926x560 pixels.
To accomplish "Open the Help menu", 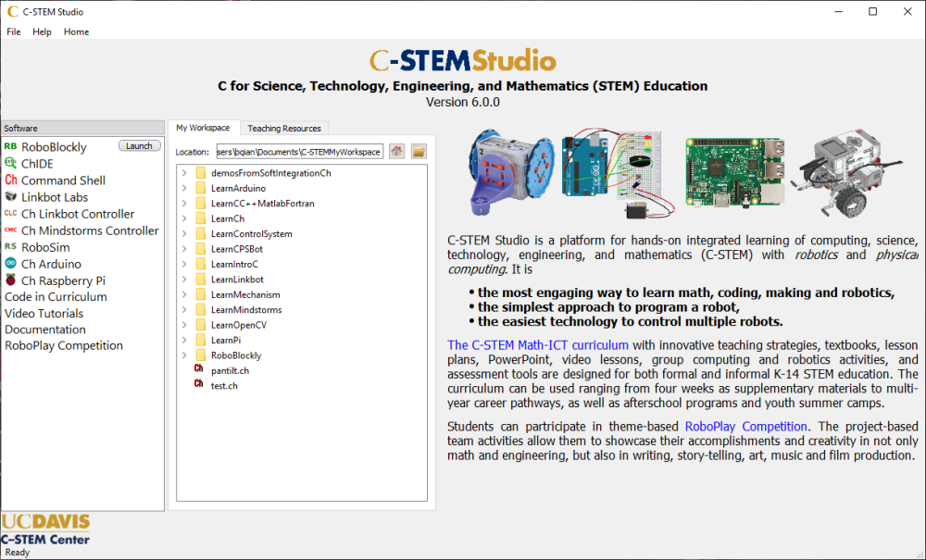I will coord(42,31).
